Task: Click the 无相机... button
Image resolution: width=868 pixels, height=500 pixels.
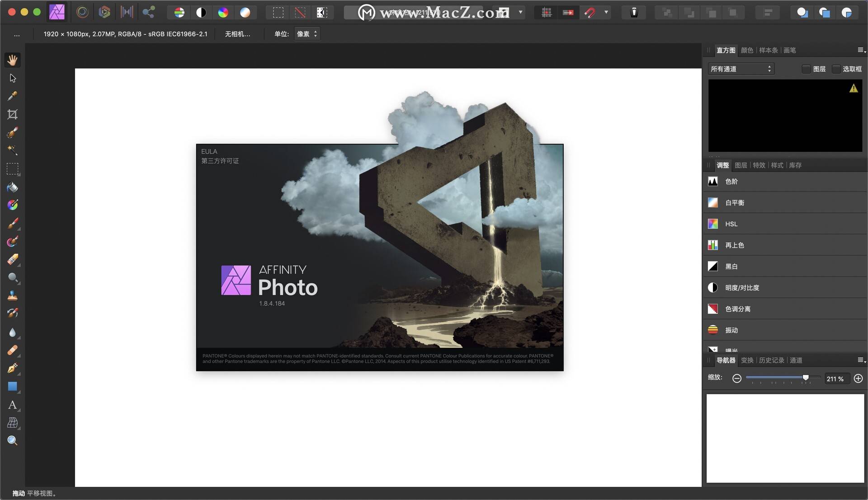Action: 237,34
